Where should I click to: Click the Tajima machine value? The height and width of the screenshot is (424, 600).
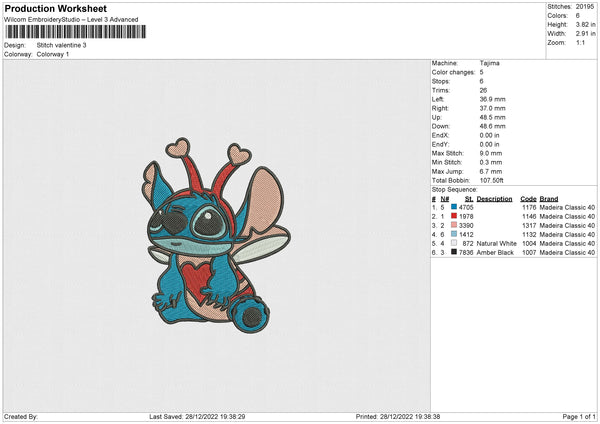click(490, 65)
